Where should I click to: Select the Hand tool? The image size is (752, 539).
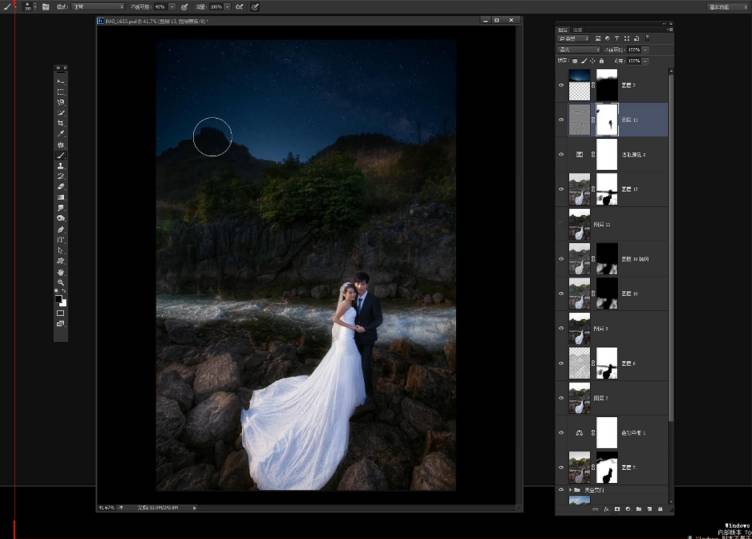click(61, 272)
